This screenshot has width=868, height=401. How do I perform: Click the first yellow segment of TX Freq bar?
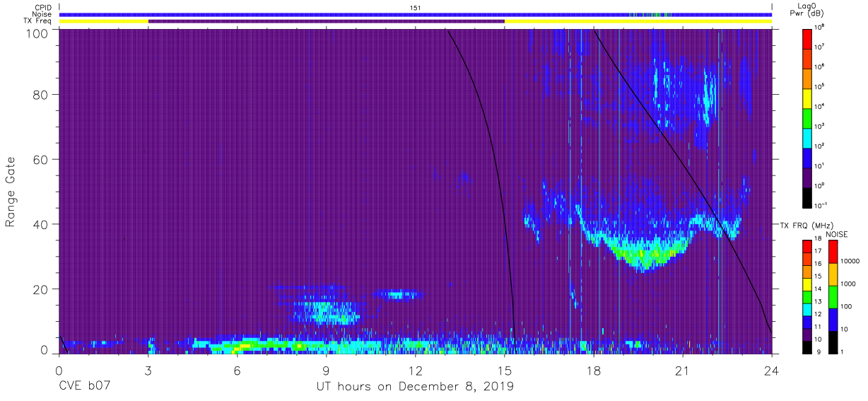pyautogui.click(x=104, y=21)
